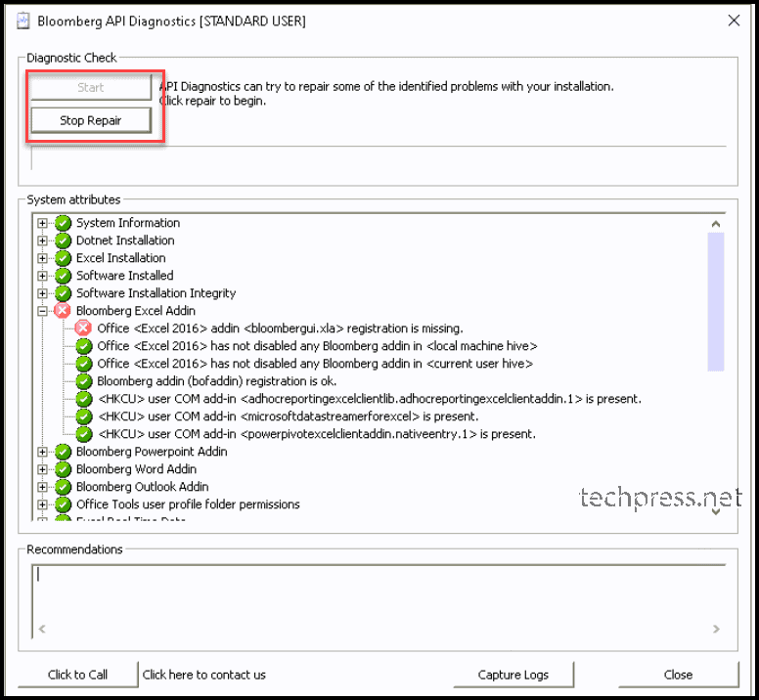Click the green check beside Bloomberg Word Addin
Image resolution: width=759 pixels, height=700 pixels.
point(63,469)
